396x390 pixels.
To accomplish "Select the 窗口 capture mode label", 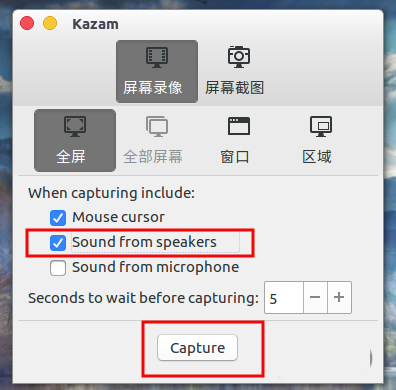I will coord(235,157).
